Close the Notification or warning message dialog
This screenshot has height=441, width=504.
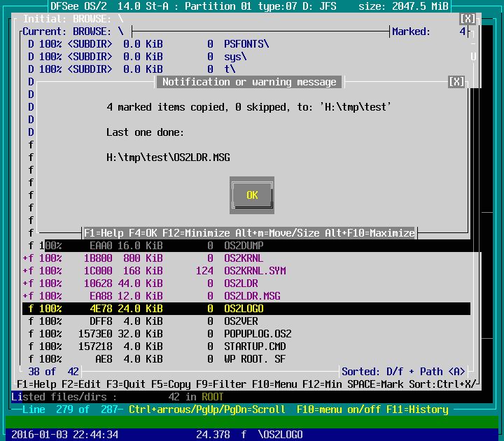(456, 82)
